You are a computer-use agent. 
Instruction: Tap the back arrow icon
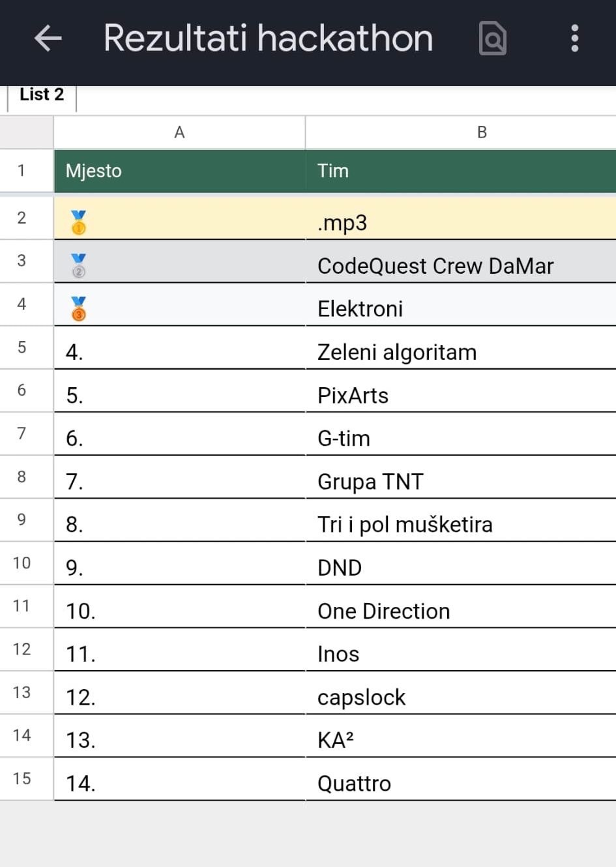48,38
